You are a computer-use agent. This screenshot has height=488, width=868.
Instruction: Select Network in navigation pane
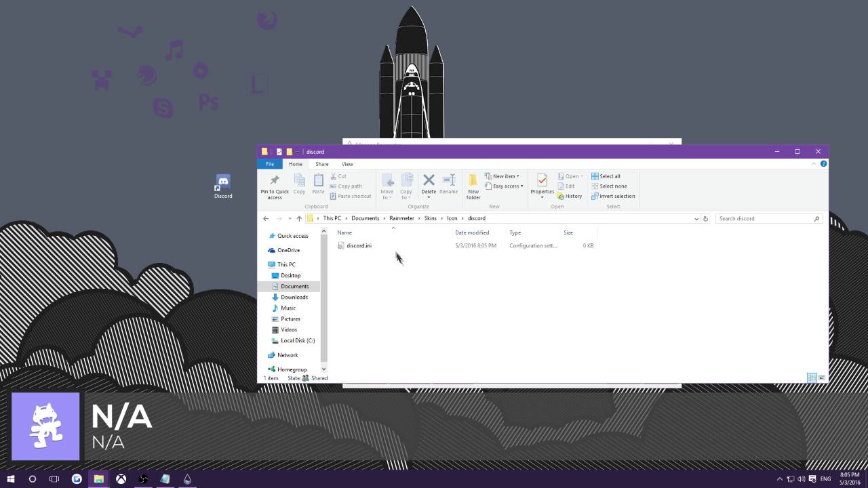[x=288, y=355]
